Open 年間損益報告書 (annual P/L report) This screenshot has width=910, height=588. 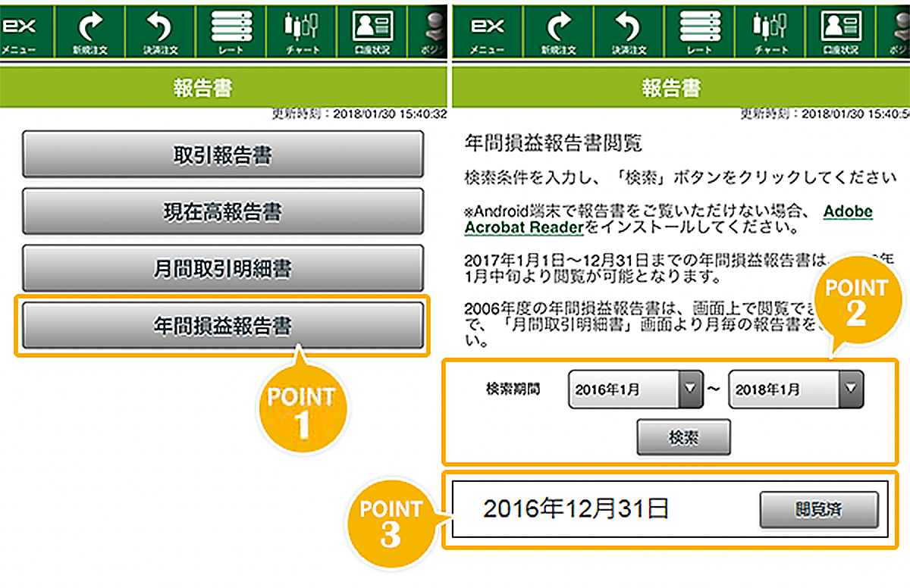tap(224, 326)
